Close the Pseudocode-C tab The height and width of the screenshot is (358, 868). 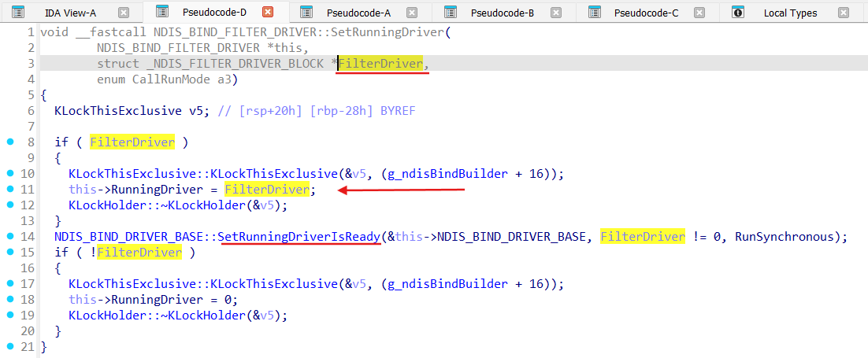click(699, 12)
